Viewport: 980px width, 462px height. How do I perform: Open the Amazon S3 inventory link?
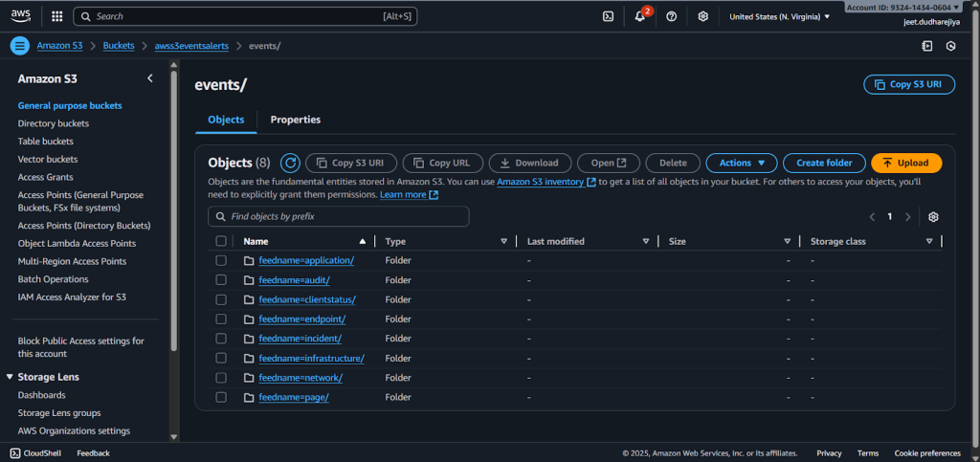[546, 182]
